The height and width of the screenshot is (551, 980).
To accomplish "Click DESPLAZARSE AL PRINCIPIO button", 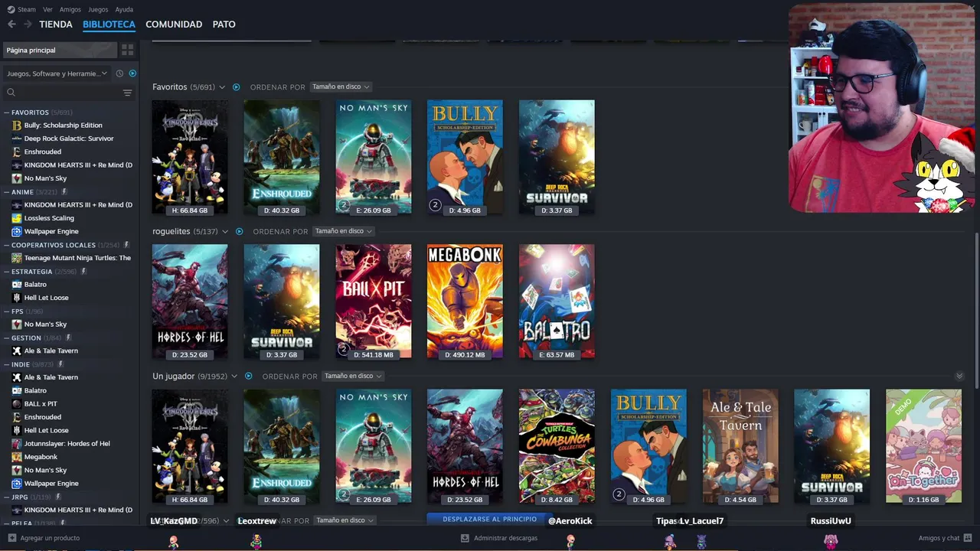I will tap(490, 519).
